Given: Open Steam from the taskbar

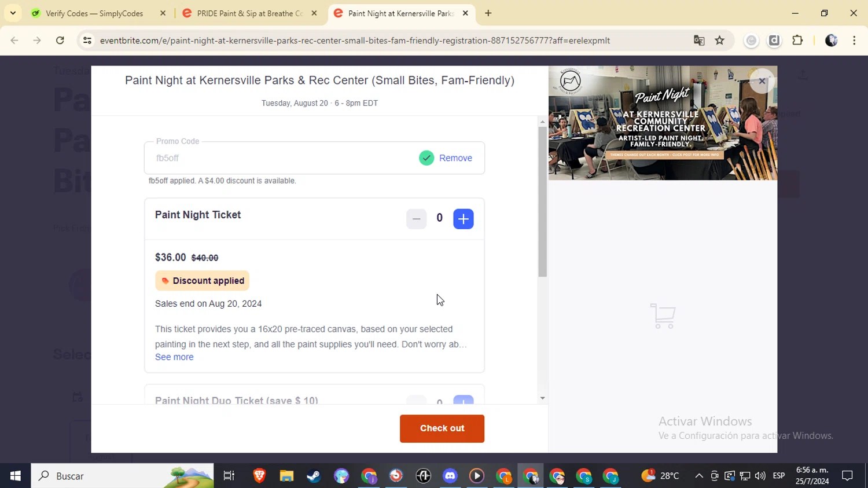Looking at the screenshot, I should click(314, 476).
